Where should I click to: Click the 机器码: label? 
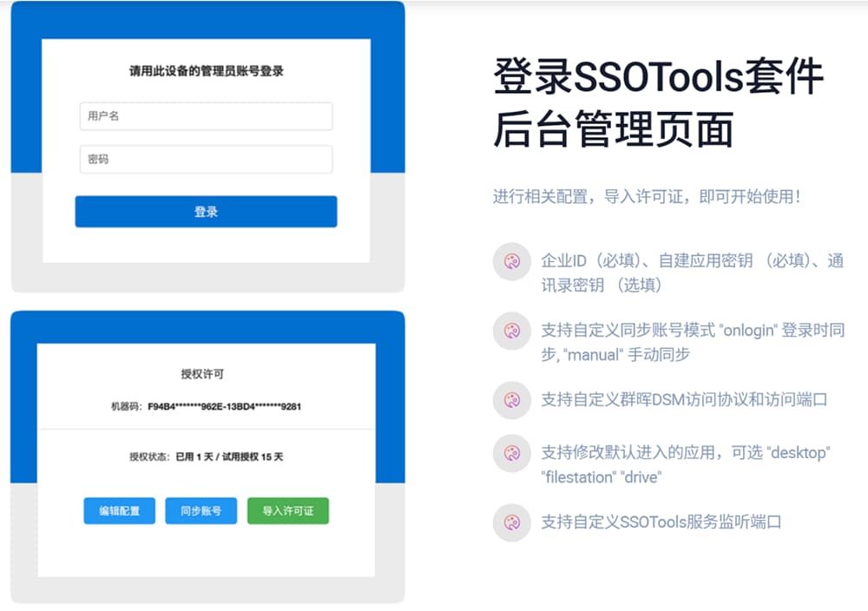pos(127,407)
